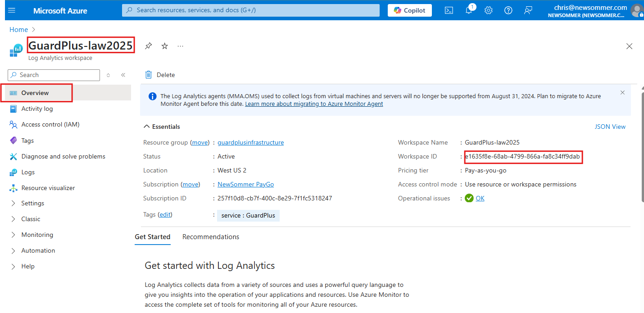The width and height of the screenshot is (644, 313).
Task: Switch to the Recommendations tab
Action: pyautogui.click(x=210, y=237)
